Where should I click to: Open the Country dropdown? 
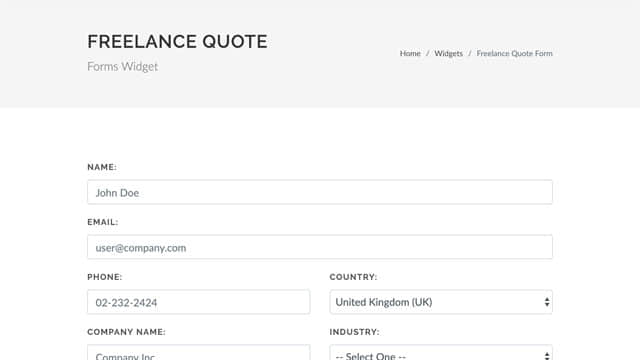click(441, 302)
